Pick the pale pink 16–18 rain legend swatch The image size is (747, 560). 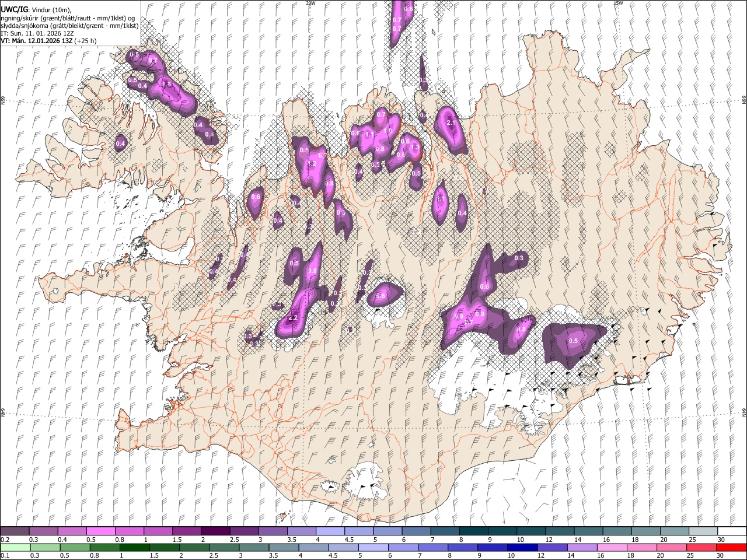[x=612, y=547]
